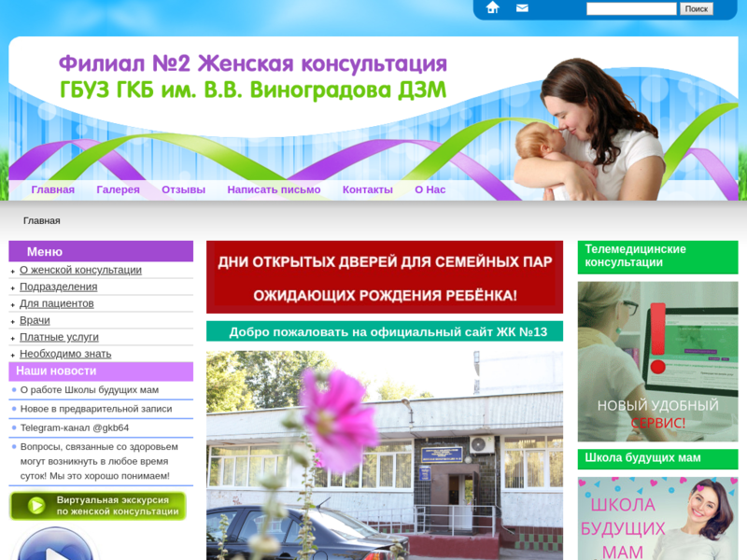Viewport: 747px width, 560px height.
Task: Open the Главная navigation item
Action: [x=53, y=189]
